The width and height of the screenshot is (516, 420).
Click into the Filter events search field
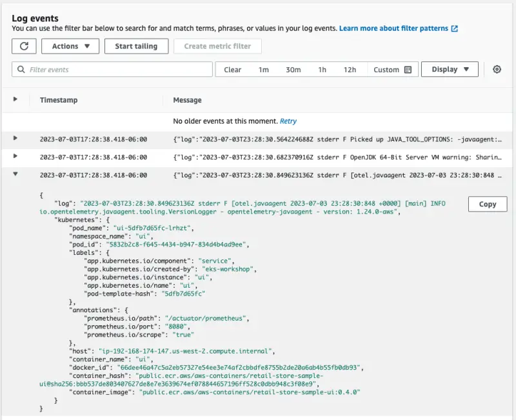point(116,70)
